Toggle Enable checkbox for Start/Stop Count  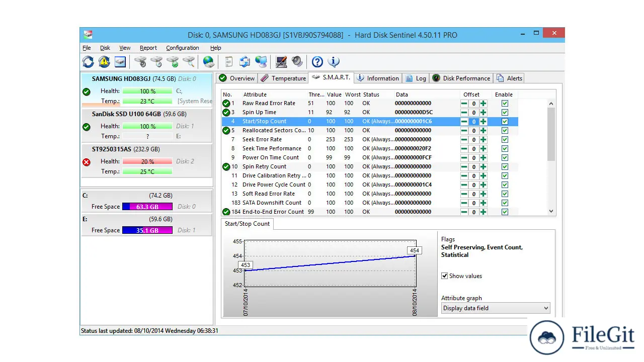coord(505,122)
